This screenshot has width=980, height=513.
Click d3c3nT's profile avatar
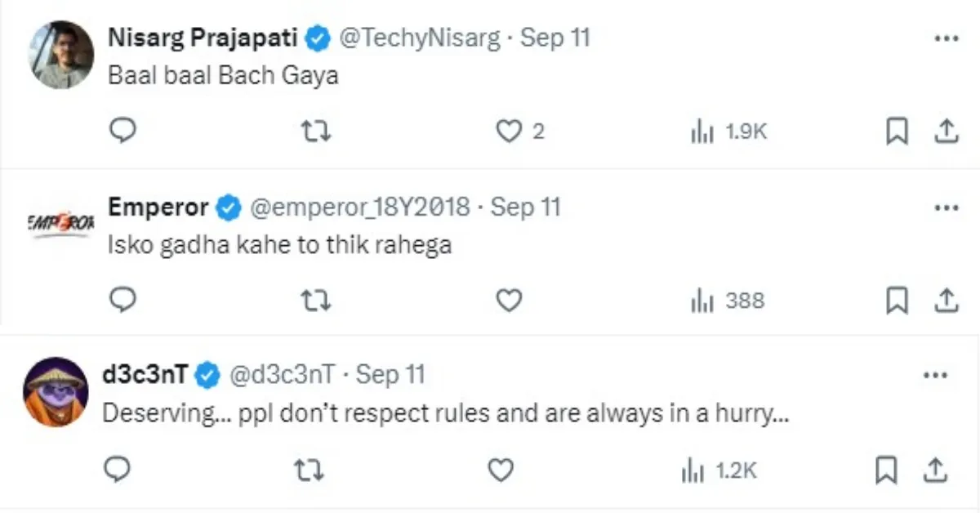[56, 390]
